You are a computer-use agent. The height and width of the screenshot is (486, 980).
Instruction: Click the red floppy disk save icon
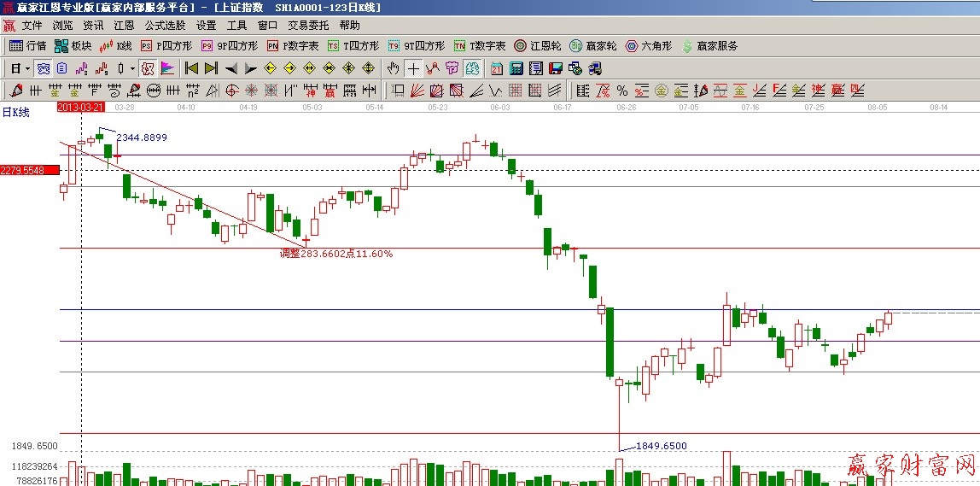[x=555, y=68]
